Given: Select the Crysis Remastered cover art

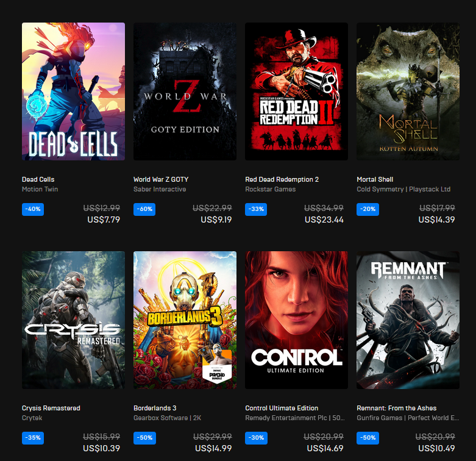Looking at the screenshot, I should tap(73, 320).
